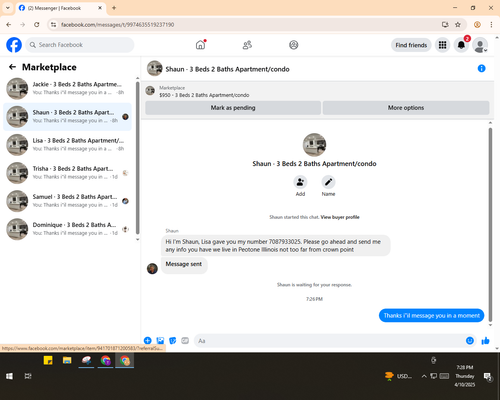Viewport: 500px width, 400px height.
Task: Open the account profile picture menu
Action: click(x=480, y=45)
